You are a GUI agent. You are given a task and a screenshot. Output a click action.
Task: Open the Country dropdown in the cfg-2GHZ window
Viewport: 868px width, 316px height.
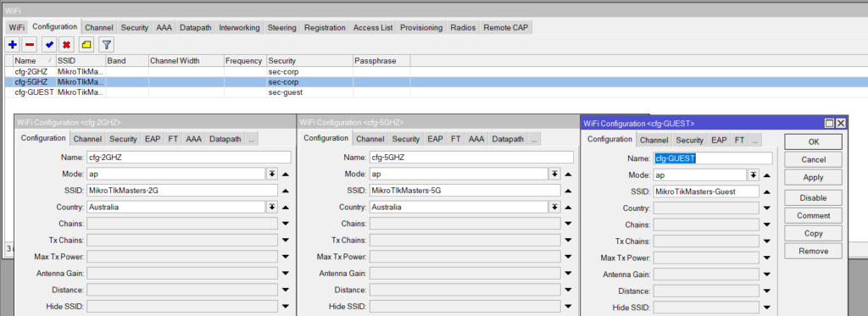pos(272,207)
